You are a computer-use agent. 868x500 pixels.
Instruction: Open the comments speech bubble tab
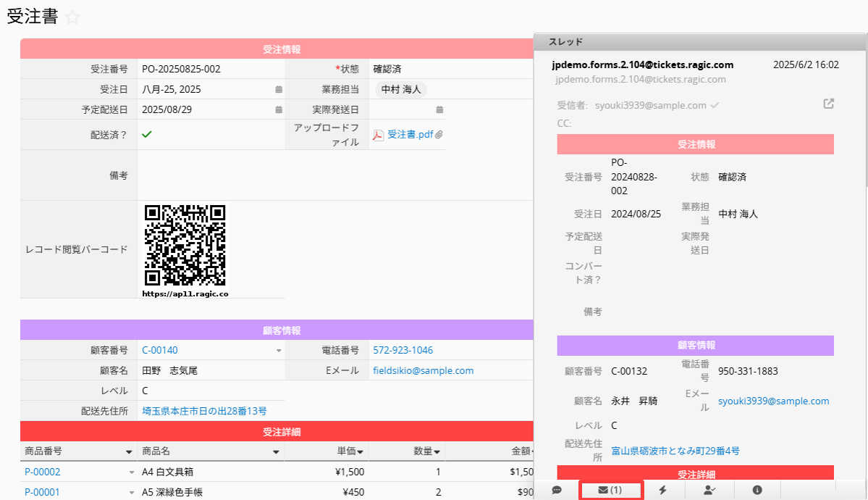tap(557, 490)
